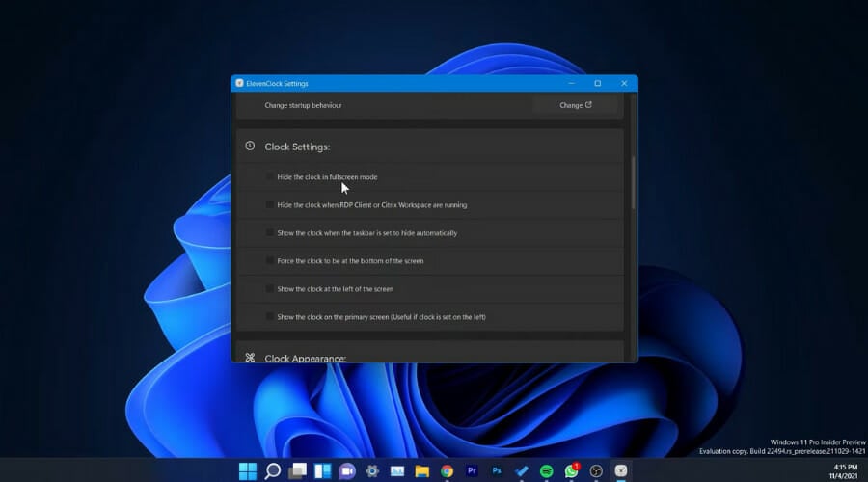The height and width of the screenshot is (482, 868).
Task: Open OBS Studio from the taskbar
Action: (x=597, y=471)
